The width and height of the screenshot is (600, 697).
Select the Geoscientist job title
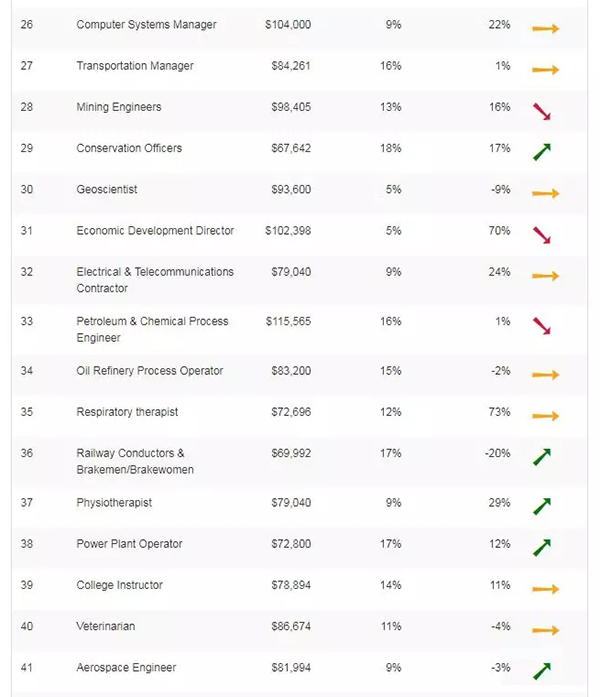coord(107,189)
